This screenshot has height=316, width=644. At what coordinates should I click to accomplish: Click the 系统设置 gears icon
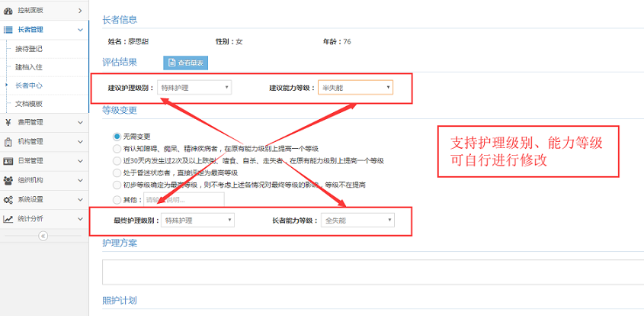click(x=8, y=199)
